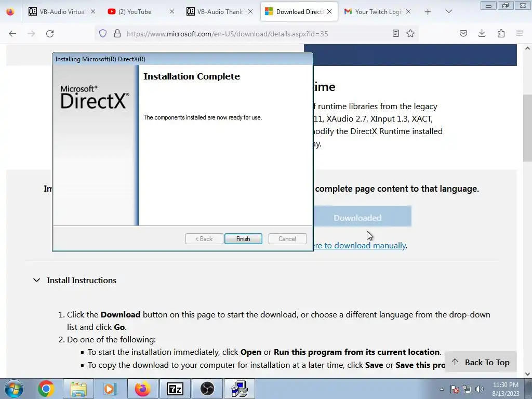Open Save to Pocket icon
Screen dimensions: 532x399
[x=463, y=33]
